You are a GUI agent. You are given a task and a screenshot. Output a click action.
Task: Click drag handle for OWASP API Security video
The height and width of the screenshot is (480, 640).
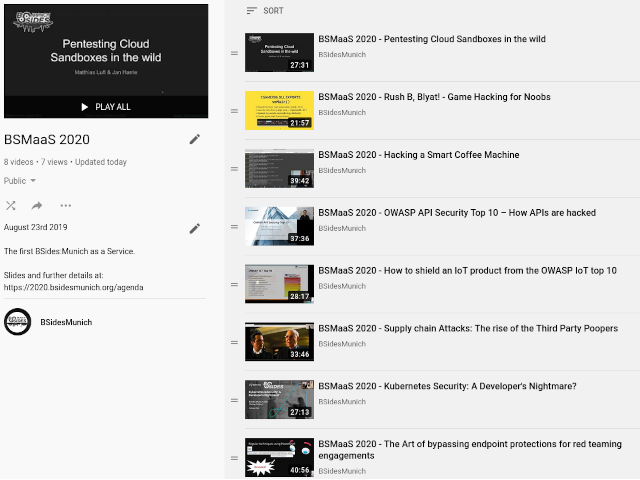234,227
